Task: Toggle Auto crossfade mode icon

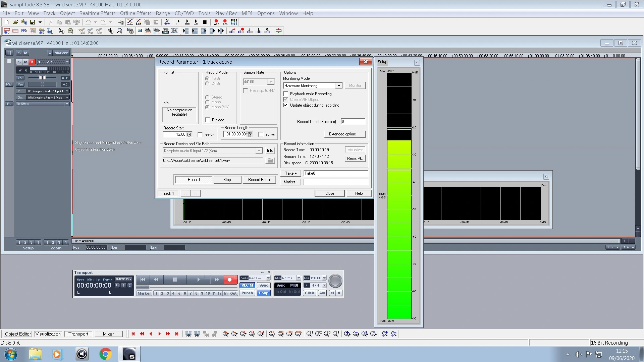Action: [x=130, y=22]
